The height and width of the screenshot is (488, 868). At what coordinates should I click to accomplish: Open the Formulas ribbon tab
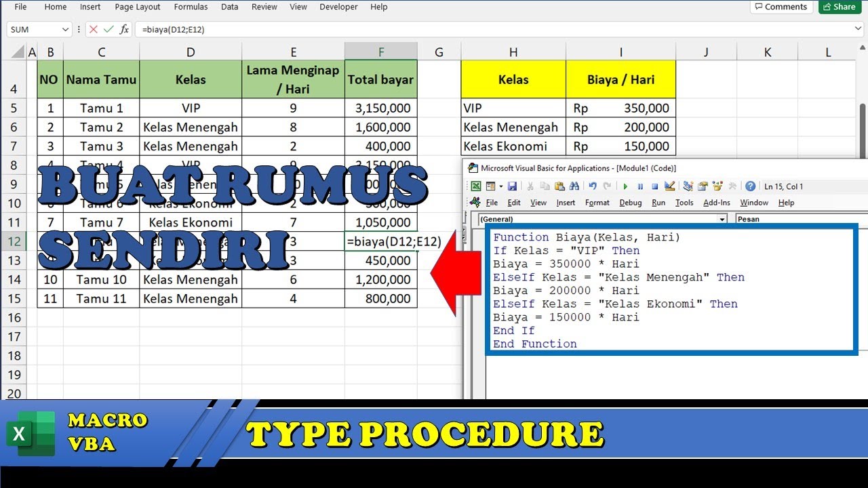(191, 7)
